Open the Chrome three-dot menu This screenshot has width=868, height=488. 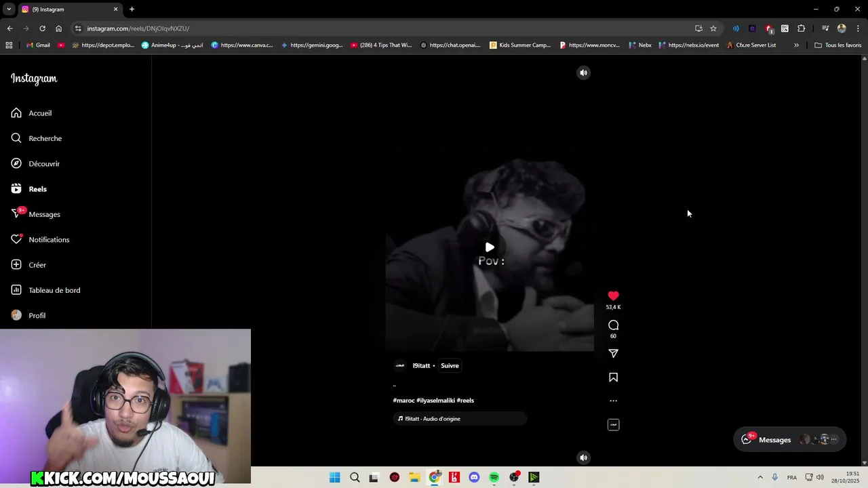[859, 28]
